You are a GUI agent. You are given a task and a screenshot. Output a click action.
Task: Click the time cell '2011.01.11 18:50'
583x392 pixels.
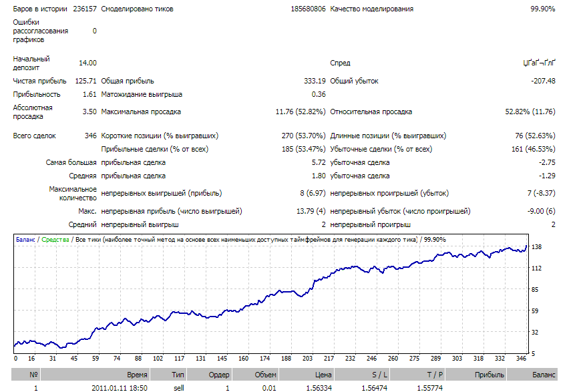pos(120,388)
